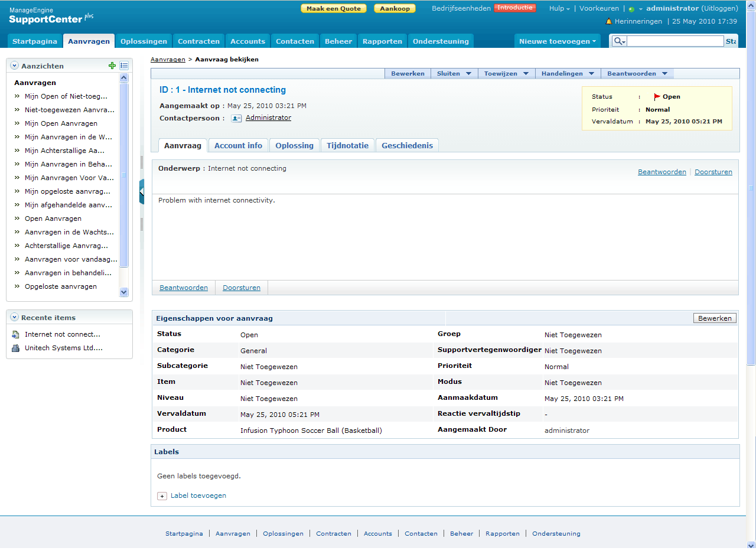Image resolution: width=756 pixels, height=551 pixels.
Task: Click the contact card icon beside Administrator
Action: [x=236, y=118]
